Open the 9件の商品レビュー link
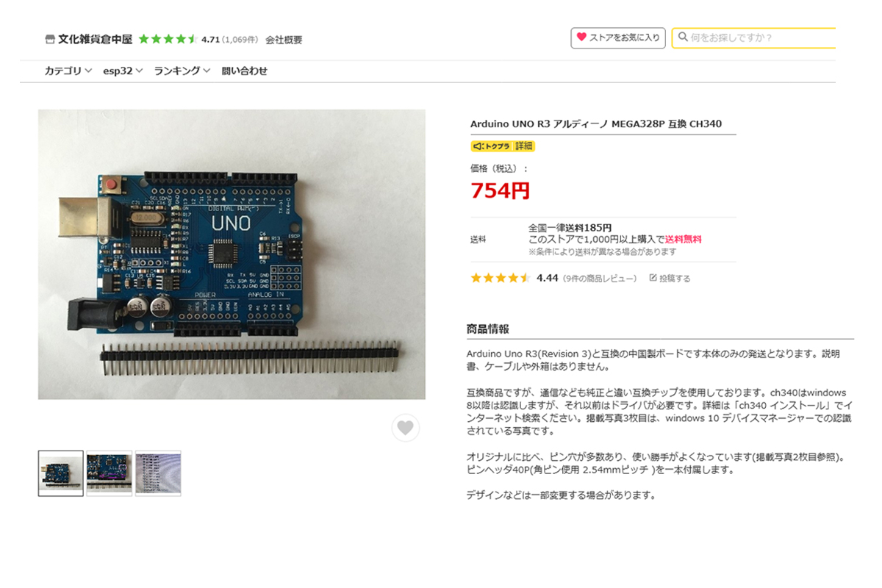Image resolution: width=882 pixels, height=588 pixels. (600, 279)
